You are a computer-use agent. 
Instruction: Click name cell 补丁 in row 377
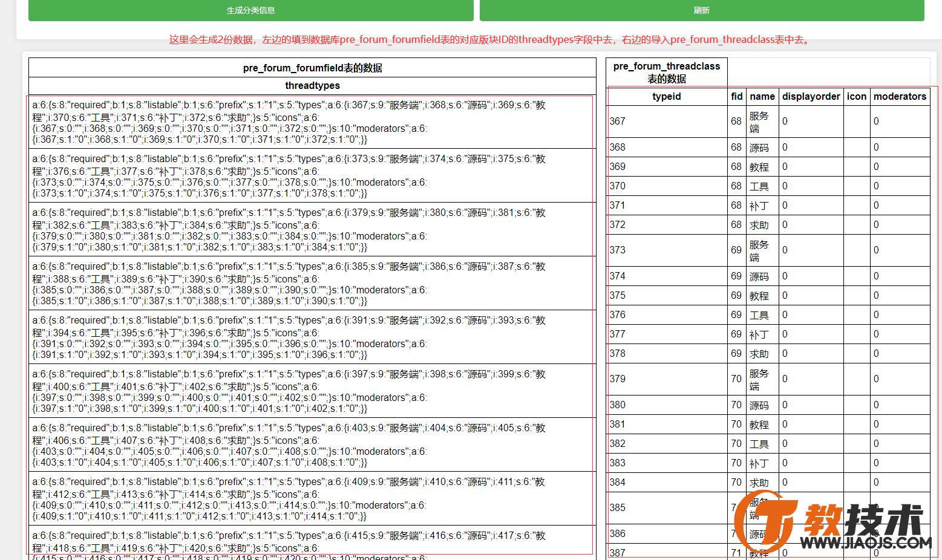(762, 334)
